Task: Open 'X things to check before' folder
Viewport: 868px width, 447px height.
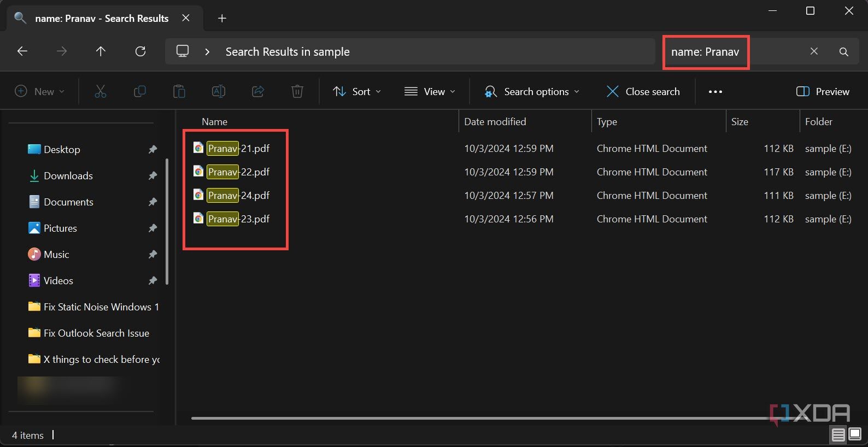Action: click(x=93, y=360)
